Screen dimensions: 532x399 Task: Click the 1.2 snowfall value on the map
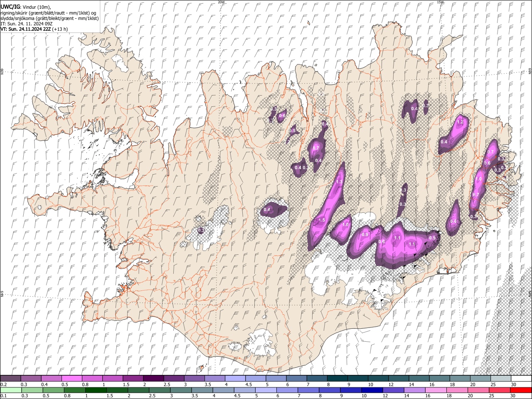coord(460,123)
